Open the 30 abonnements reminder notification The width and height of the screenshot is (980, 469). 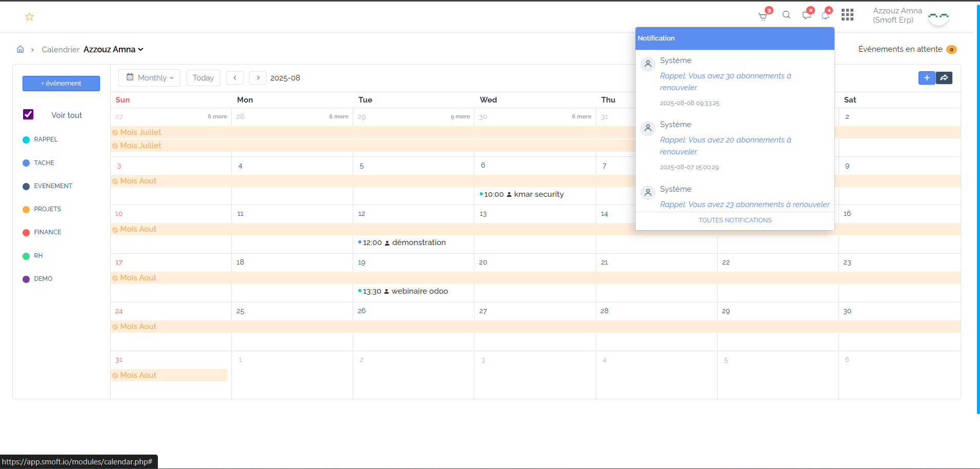coord(726,82)
